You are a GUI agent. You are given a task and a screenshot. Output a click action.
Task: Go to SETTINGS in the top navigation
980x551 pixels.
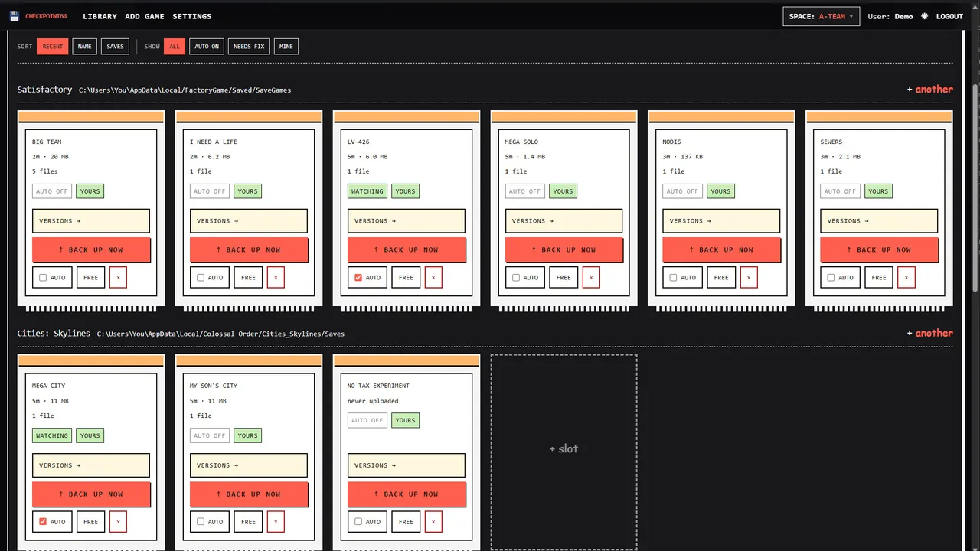[192, 16]
